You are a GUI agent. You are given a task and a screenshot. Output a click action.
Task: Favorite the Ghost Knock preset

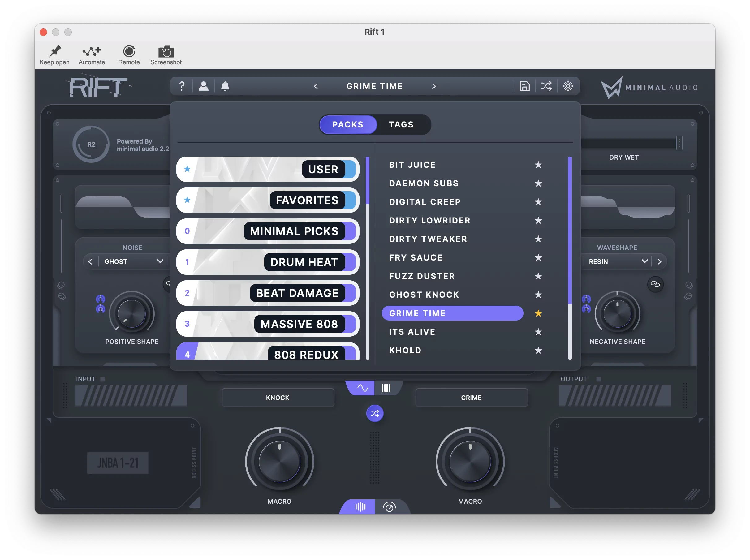538,295
